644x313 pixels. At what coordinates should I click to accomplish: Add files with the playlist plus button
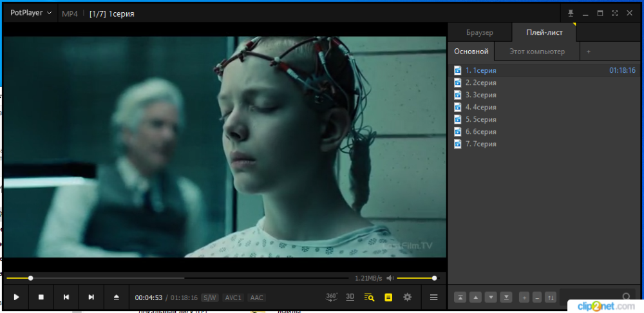pos(524,297)
